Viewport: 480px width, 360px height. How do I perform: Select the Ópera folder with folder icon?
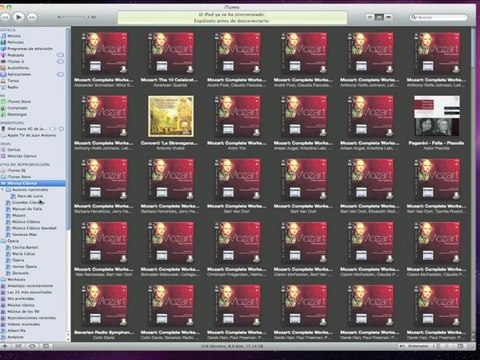pos(13,241)
